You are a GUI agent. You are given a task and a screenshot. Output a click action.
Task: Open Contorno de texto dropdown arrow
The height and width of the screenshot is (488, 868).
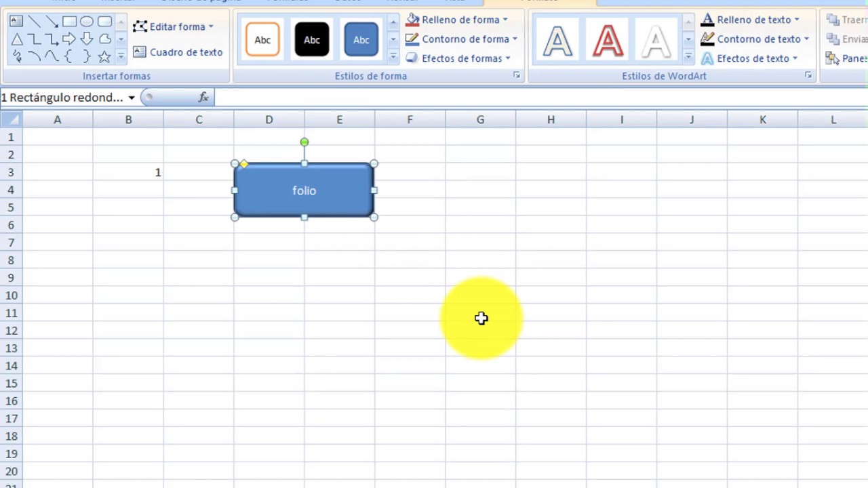tap(806, 39)
